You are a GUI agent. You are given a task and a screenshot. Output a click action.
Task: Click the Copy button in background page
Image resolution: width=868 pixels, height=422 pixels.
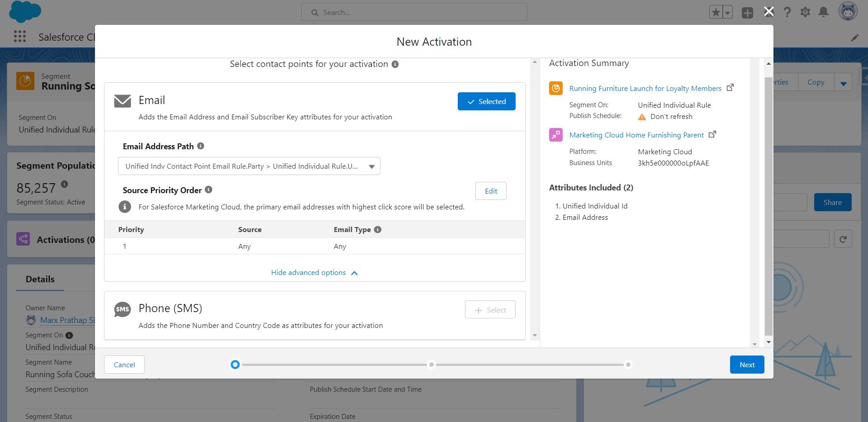tap(816, 82)
